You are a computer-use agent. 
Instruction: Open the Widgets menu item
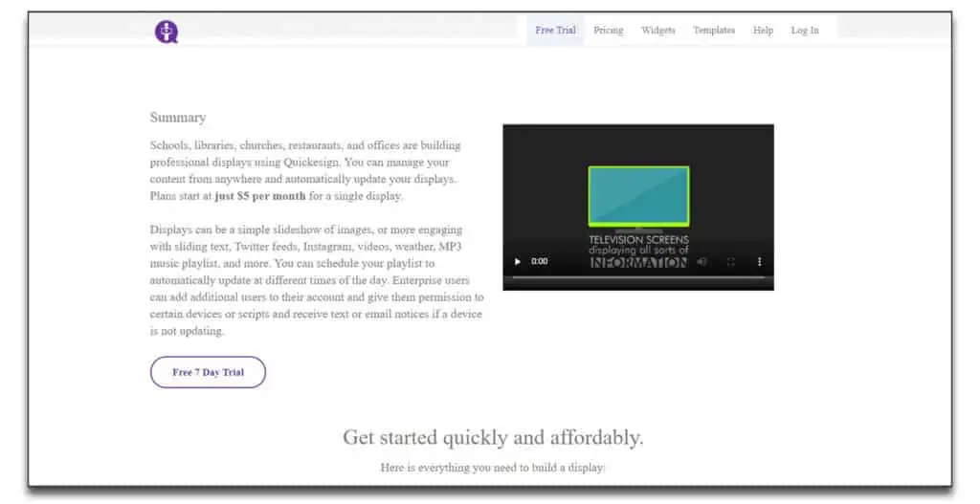[658, 30]
